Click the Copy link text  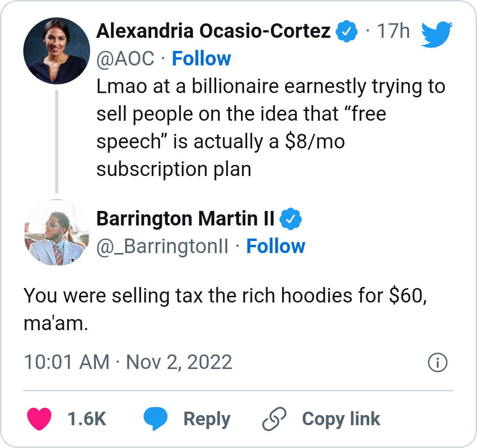pos(341,419)
